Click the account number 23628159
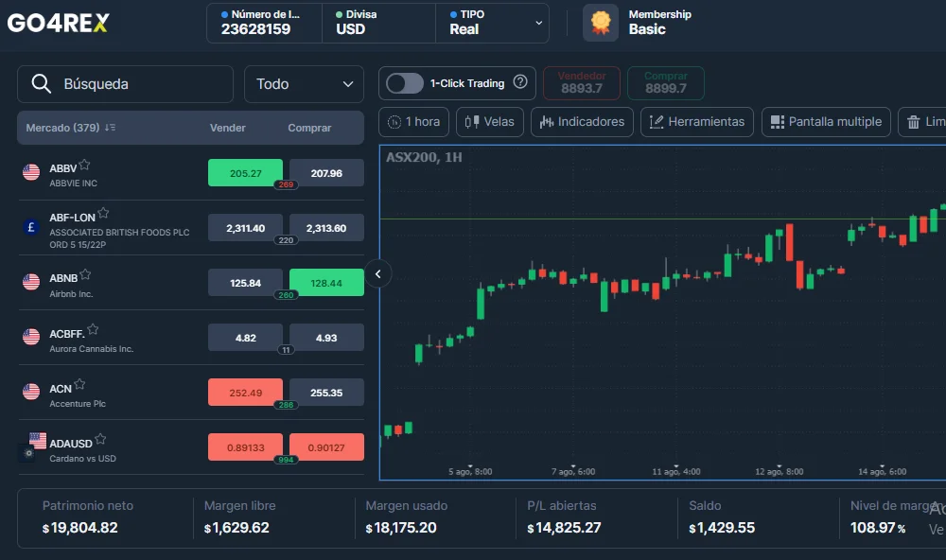The width and height of the screenshot is (946, 560). pos(255,29)
